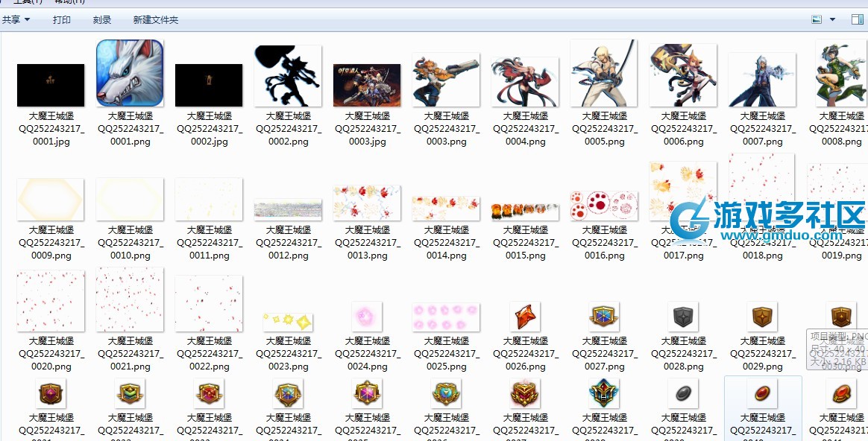The width and height of the screenshot is (868, 441).
Task: Select the black silhouette file 0002.png
Action: tap(288, 76)
